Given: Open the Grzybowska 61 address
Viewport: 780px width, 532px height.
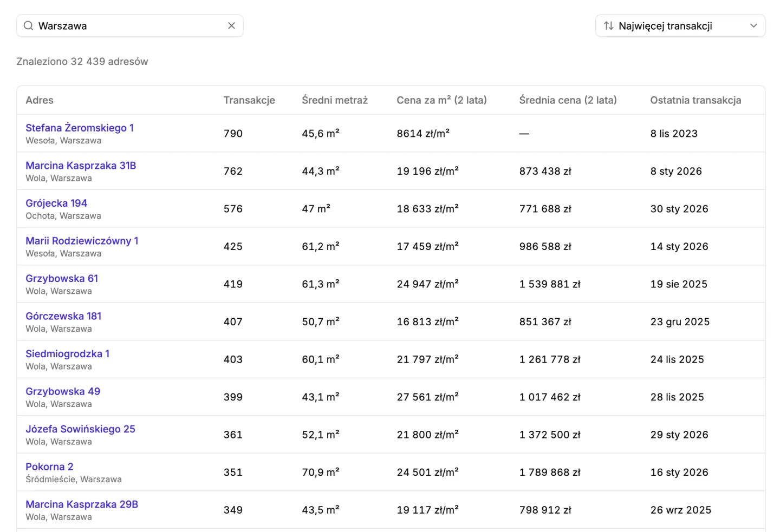Looking at the screenshot, I should [62, 279].
